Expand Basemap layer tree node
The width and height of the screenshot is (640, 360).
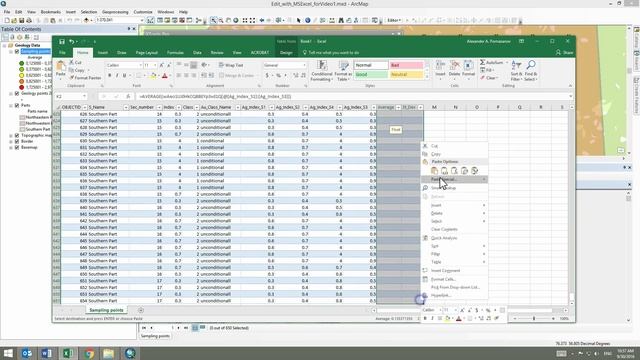tap(11, 147)
